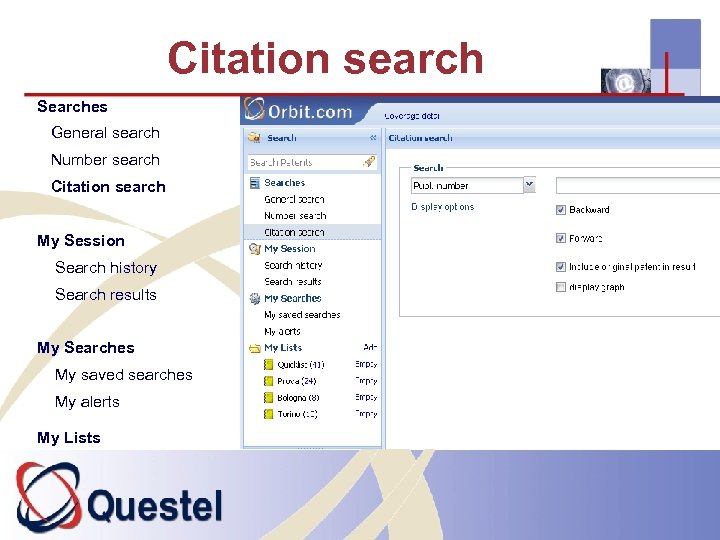This screenshot has width=720, height=540.
Task: Click Empty link for Quicklist
Action: click(366, 364)
